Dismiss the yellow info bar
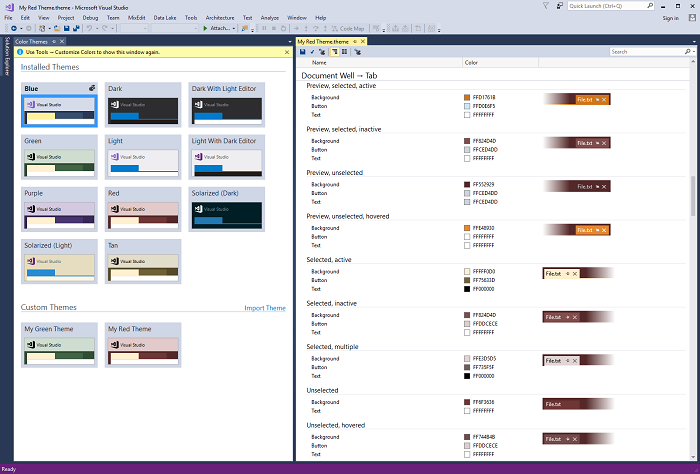The width and height of the screenshot is (700, 474). (x=287, y=52)
